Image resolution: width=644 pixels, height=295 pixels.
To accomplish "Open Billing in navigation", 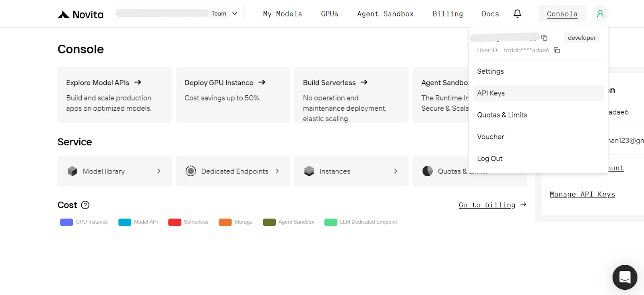I will click(448, 14).
